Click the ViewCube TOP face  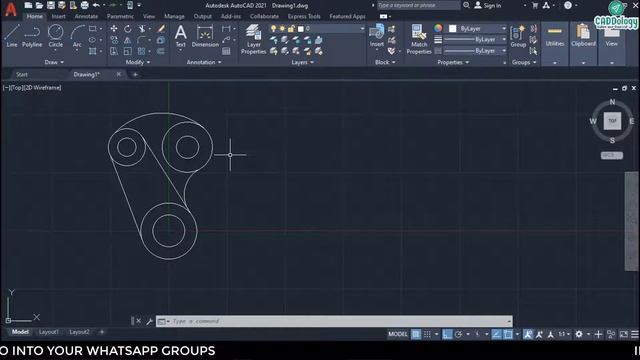[612, 121]
